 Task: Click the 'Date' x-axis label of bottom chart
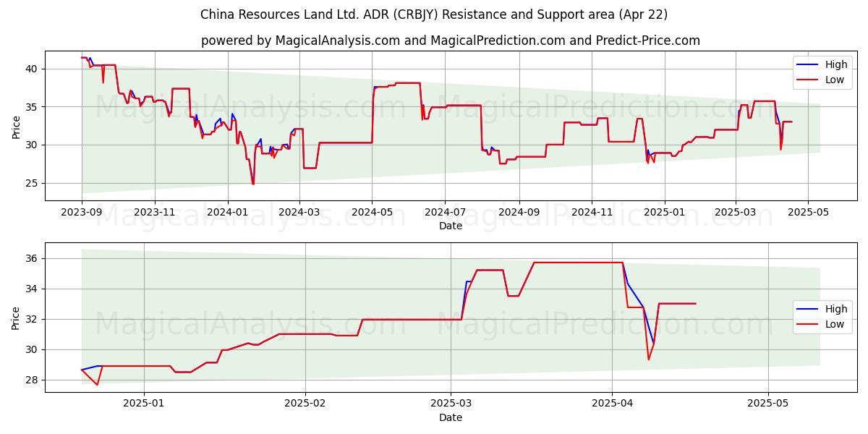pyautogui.click(x=450, y=417)
